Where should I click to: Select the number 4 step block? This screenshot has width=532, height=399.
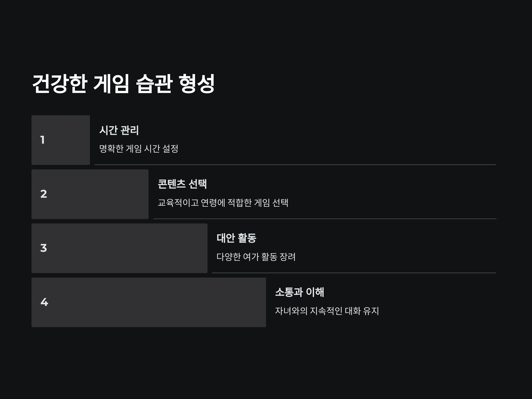point(149,302)
